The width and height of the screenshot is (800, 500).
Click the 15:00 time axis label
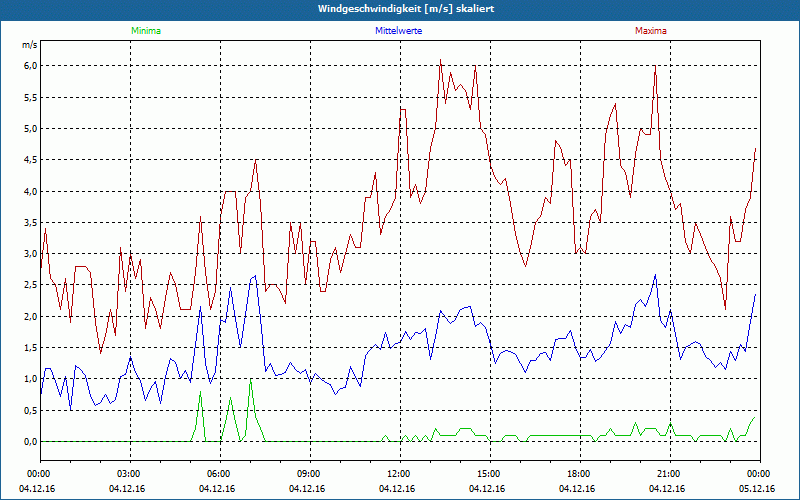(x=490, y=474)
